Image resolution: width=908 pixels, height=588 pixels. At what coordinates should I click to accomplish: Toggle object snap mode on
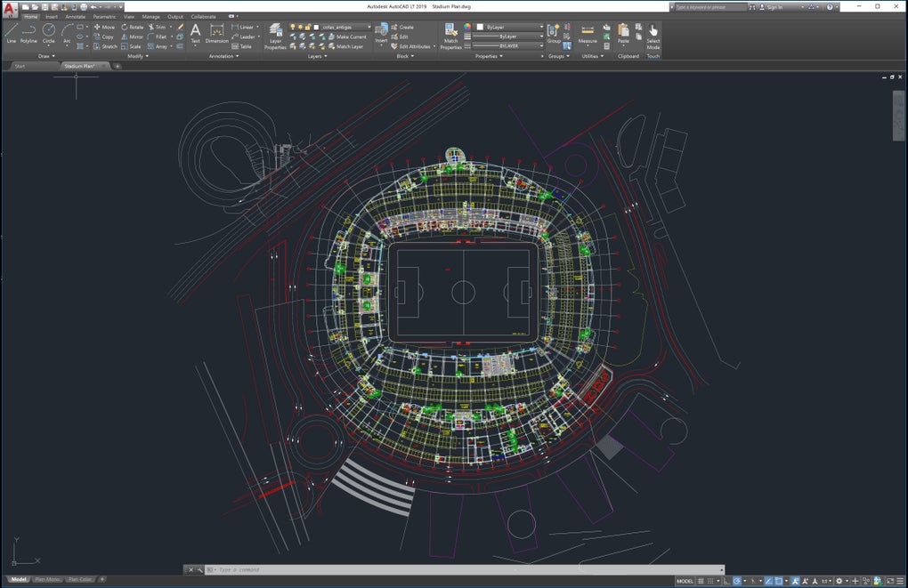tap(777, 580)
